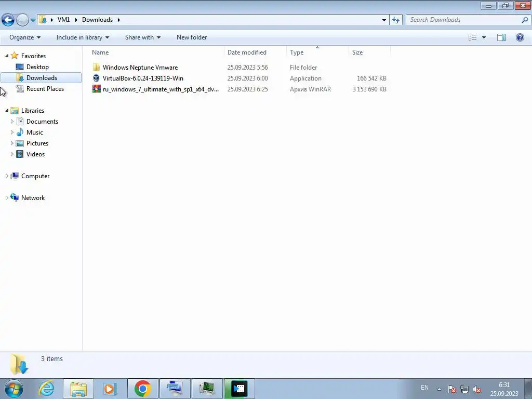Click New folder button

[x=192, y=37]
